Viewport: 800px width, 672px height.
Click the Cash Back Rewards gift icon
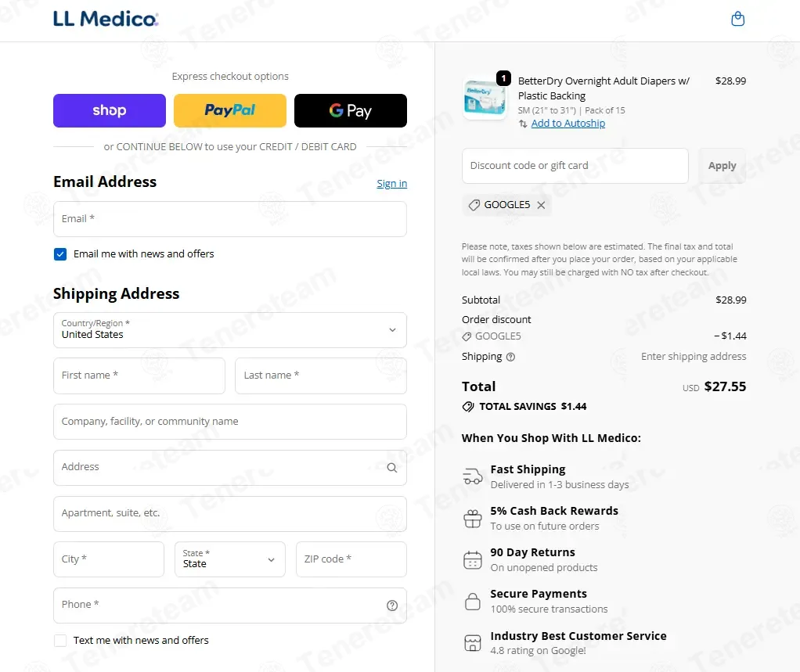pos(473,519)
